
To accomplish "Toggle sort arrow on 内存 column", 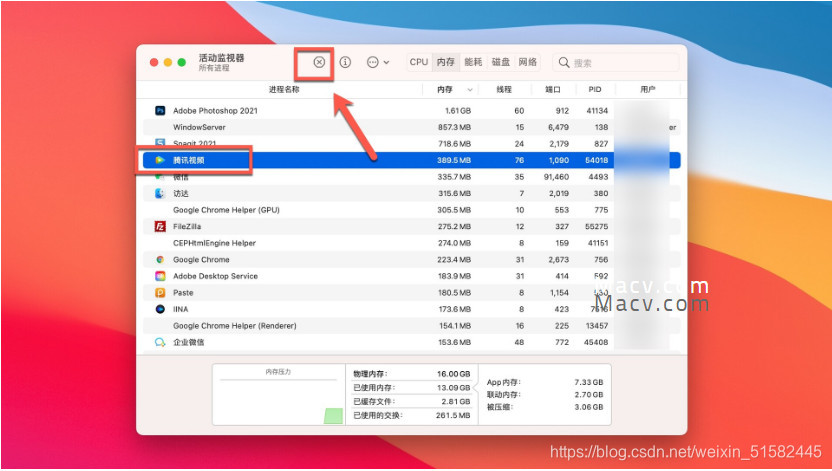I will [470, 90].
